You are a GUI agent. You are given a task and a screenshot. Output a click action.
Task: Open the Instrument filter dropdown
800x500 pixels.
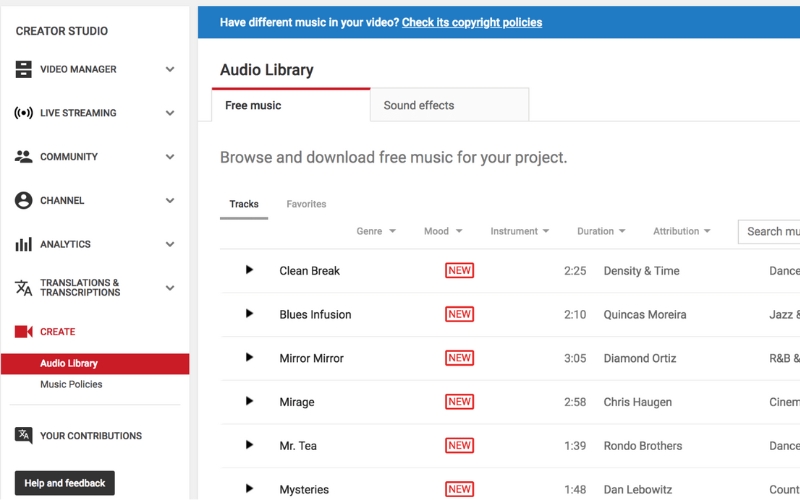519,231
